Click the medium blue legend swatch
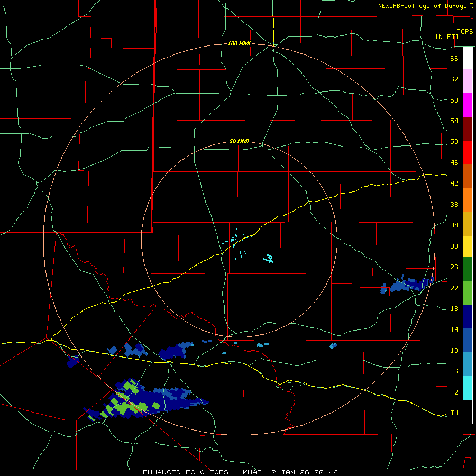The width and height of the screenshot is (476, 476). click(467, 340)
